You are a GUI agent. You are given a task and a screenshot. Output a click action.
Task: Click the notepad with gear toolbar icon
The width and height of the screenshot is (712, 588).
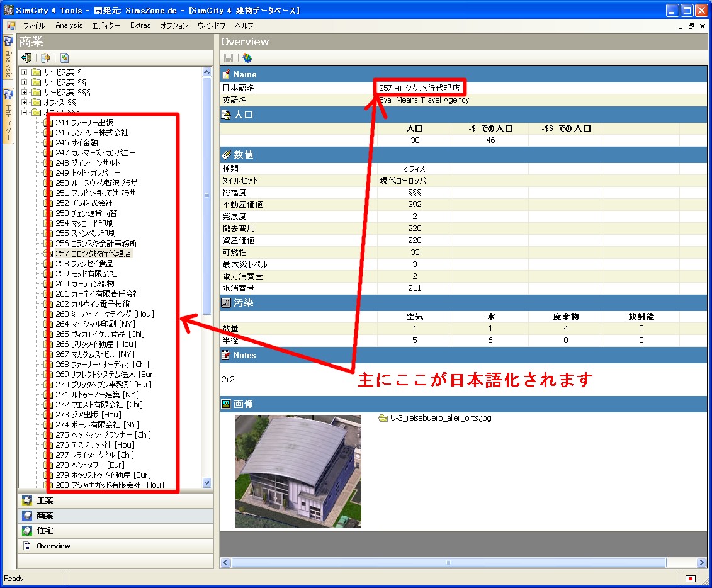tap(45, 58)
